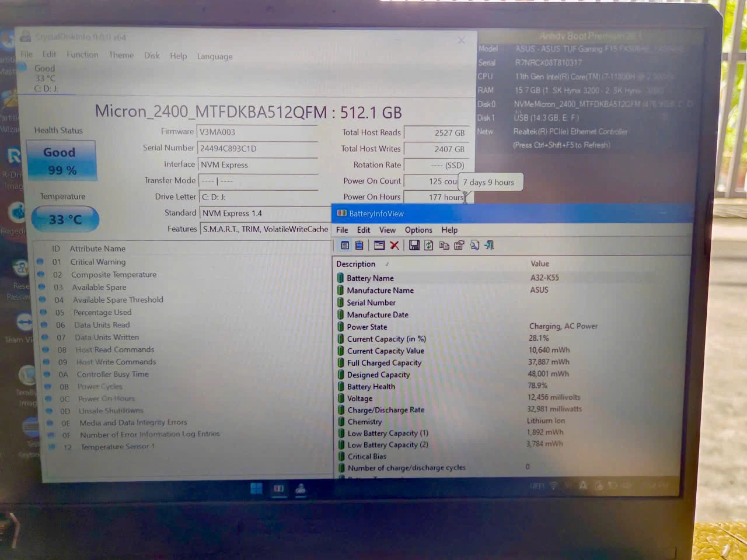Open Help menu in CrystalDiskInfo
This screenshot has width=747, height=560.
[x=179, y=56]
